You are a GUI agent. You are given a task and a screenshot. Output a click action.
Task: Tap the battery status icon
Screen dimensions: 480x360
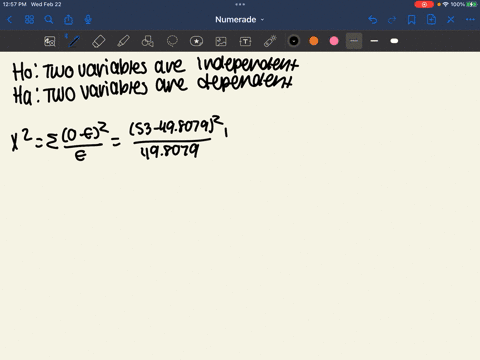click(x=472, y=4)
